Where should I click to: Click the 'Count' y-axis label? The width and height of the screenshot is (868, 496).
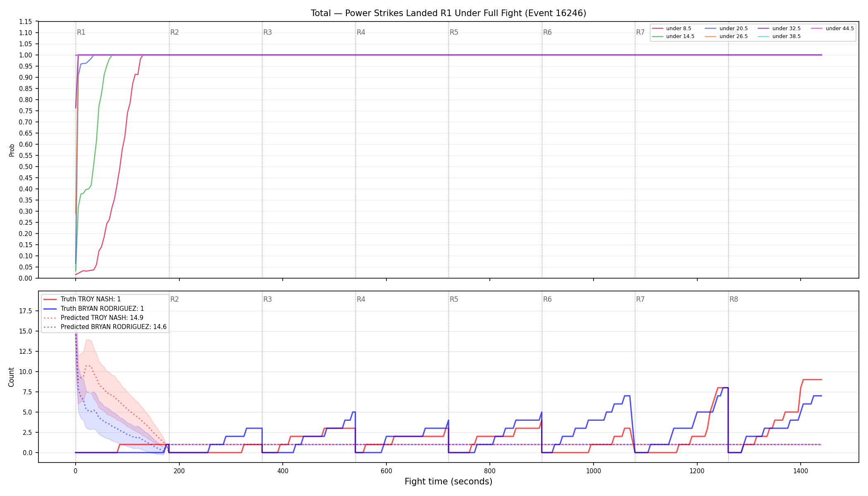pyautogui.click(x=11, y=377)
